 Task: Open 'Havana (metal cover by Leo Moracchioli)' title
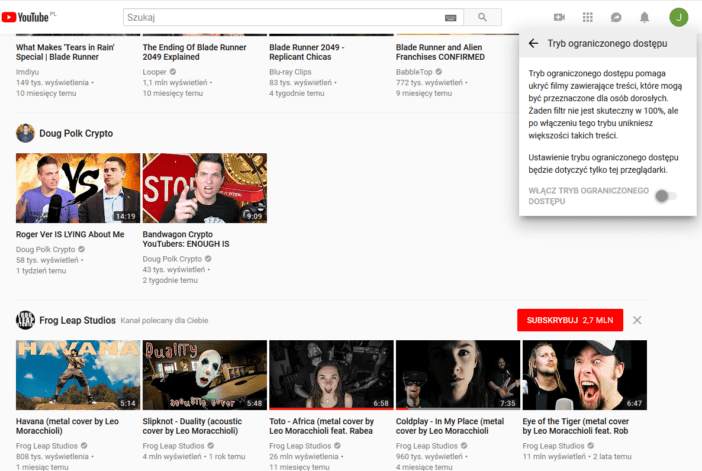(x=67, y=426)
